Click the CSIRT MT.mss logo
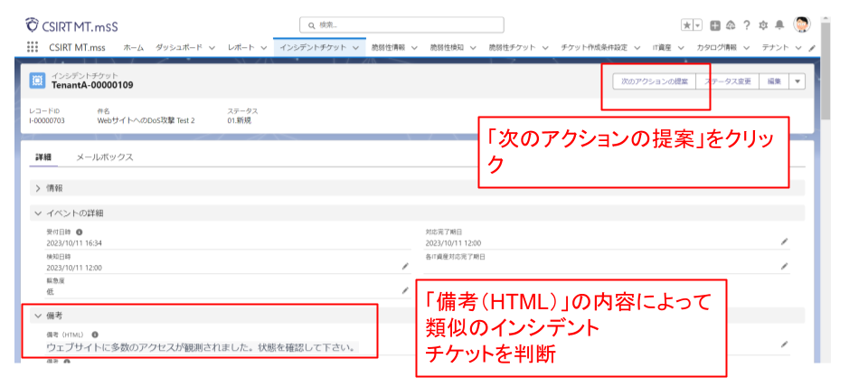The height and width of the screenshot is (387, 868). tap(71, 25)
